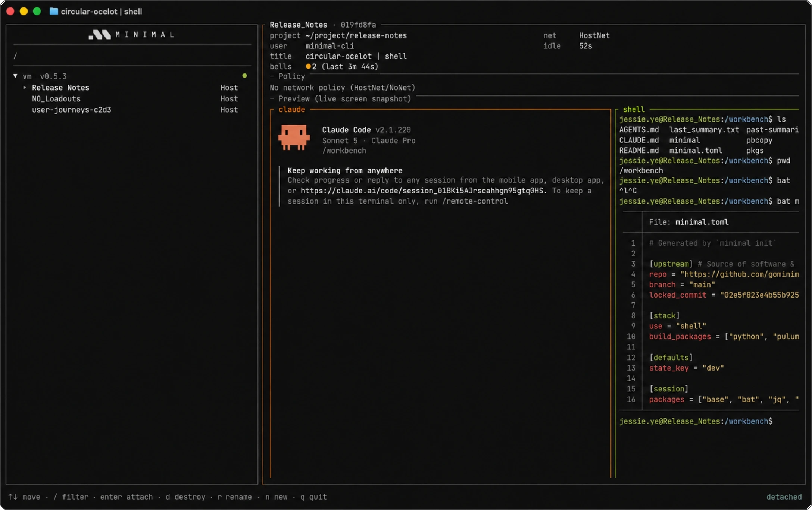Click 'No network policy (HostNet/NoNet)' text
The image size is (812, 510).
tap(342, 88)
